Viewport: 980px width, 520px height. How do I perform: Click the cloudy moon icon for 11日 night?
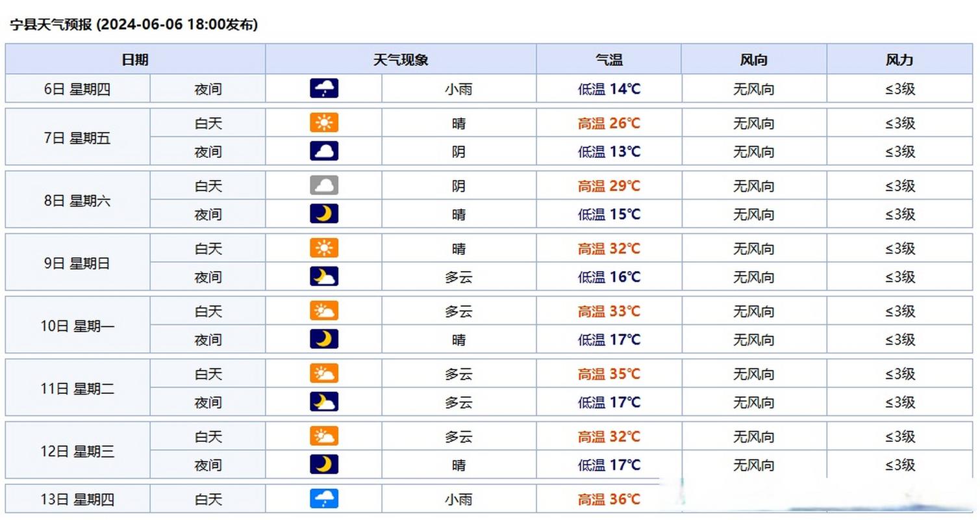[323, 402]
